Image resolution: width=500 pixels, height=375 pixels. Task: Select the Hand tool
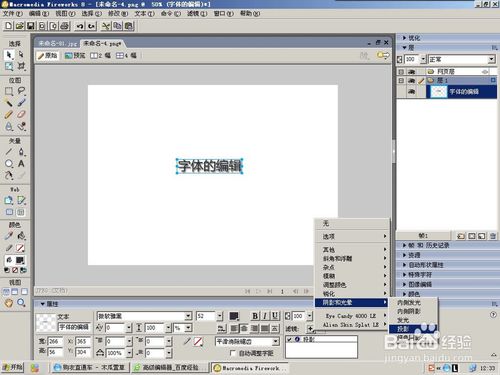(x=9, y=303)
